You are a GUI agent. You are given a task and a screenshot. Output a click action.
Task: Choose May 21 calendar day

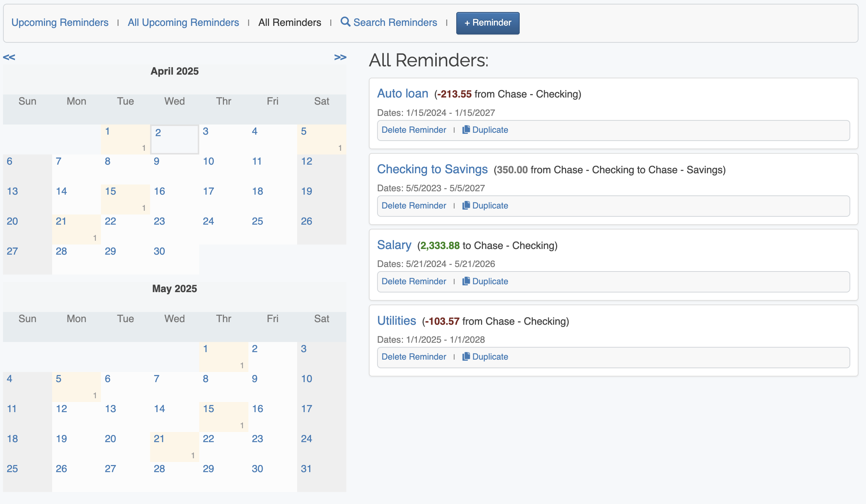click(x=159, y=439)
